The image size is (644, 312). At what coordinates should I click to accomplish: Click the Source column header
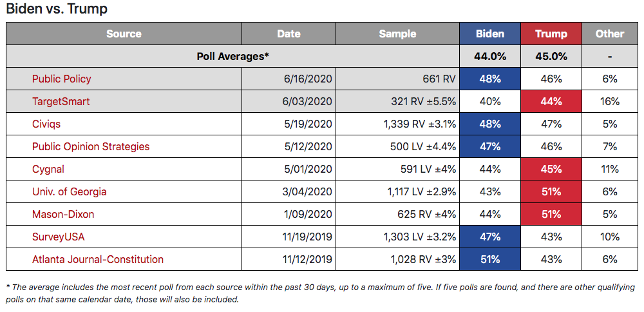(x=124, y=34)
